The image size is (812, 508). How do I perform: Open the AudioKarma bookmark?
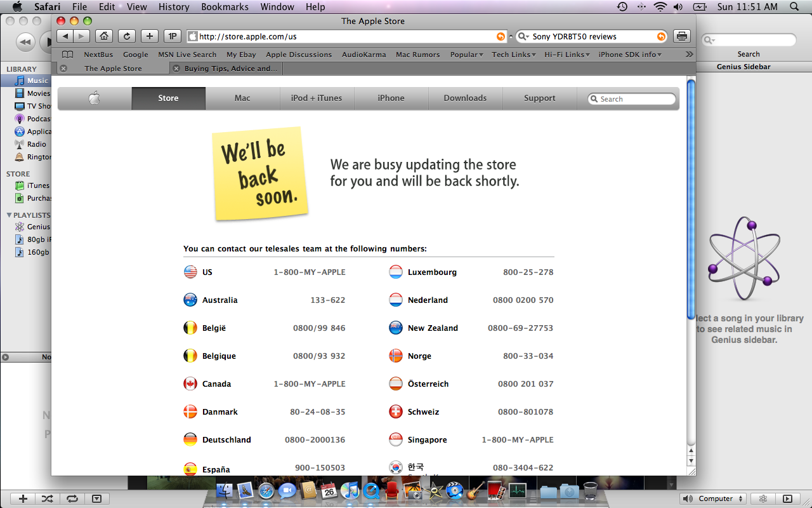coord(363,55)
